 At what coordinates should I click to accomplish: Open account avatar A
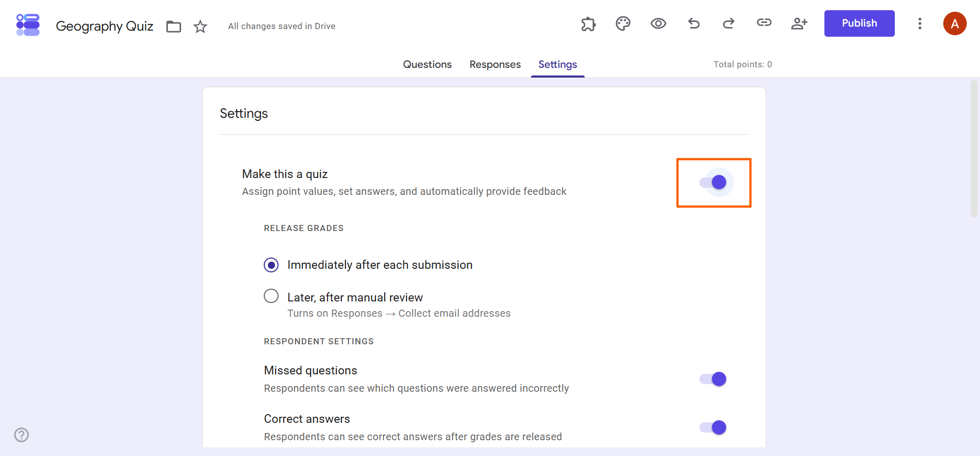click(x=954, y=23)
